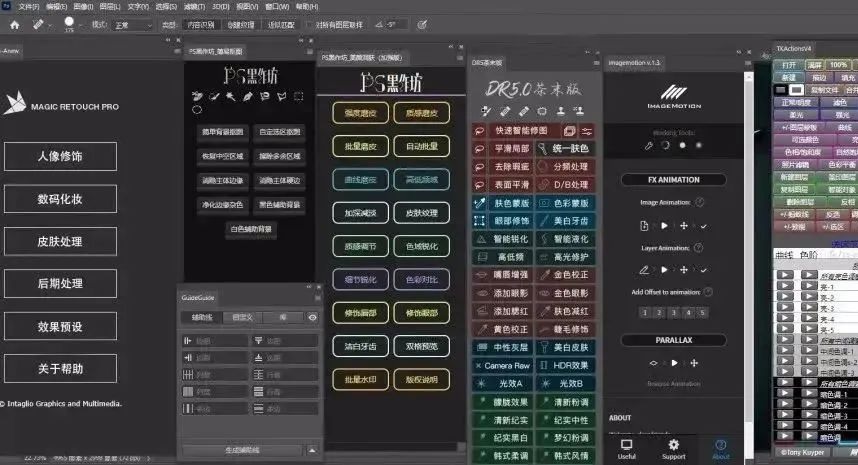Expand the FX ANIMATION section

[x=674, y=179]
